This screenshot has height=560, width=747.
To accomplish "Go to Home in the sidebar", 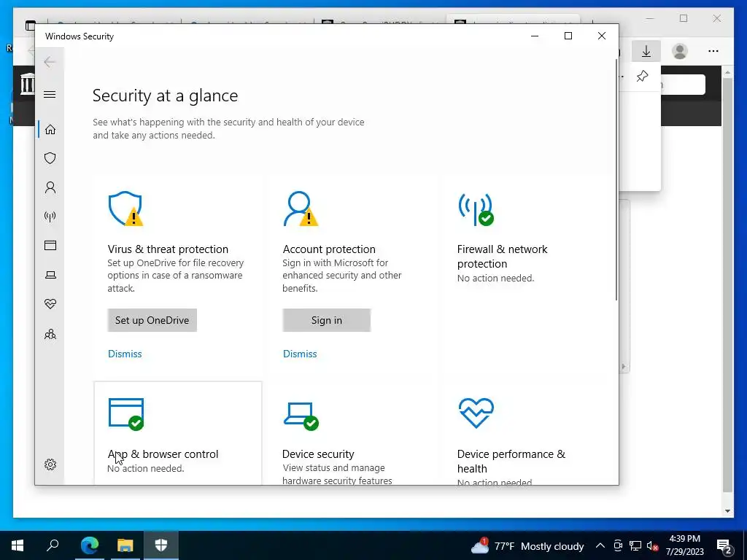I will point(50,130).
